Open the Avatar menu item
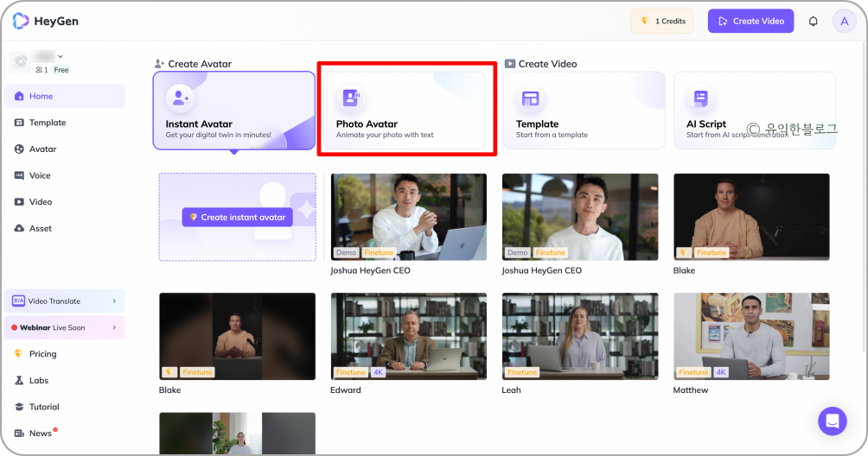 click(65, 149)
